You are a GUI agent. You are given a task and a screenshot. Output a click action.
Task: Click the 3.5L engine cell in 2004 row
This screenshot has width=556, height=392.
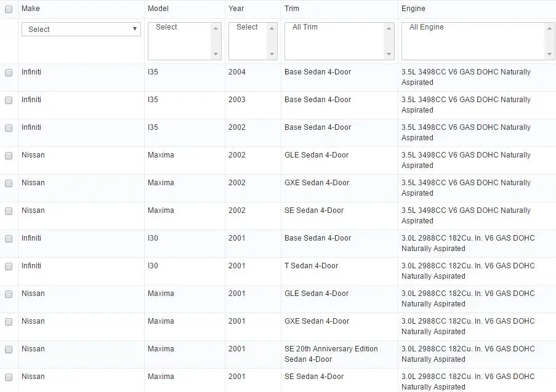pyautogui.click(x=466, y=77)
